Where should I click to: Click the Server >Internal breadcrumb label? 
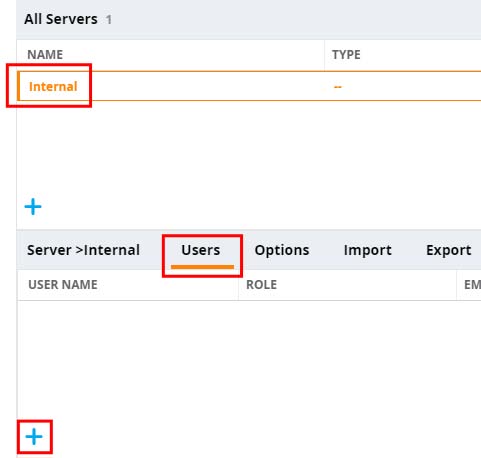point(83,250)
